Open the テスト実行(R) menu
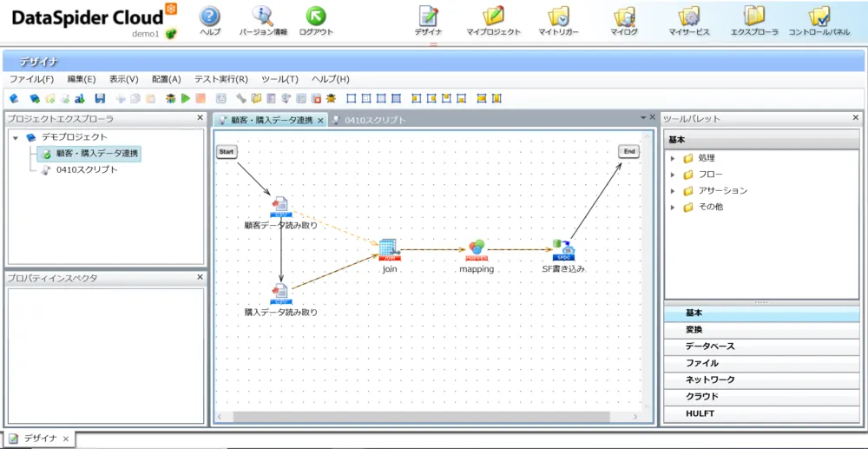The image size is (868, 449). (x=221, y=79)
